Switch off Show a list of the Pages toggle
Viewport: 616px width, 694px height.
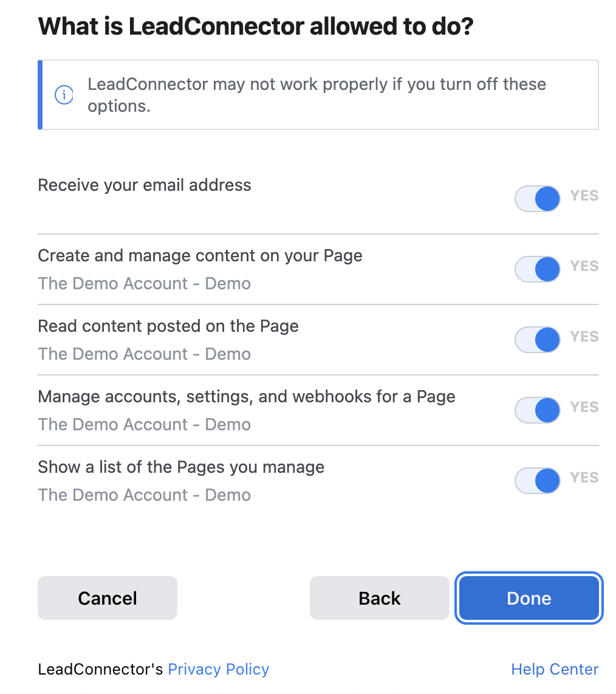537,480
